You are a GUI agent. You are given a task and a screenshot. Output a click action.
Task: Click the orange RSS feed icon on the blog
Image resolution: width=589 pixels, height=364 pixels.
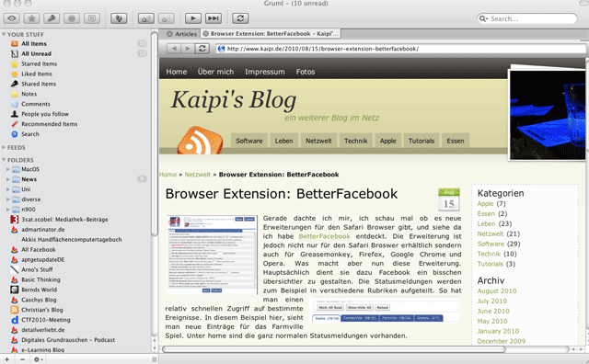201,141
